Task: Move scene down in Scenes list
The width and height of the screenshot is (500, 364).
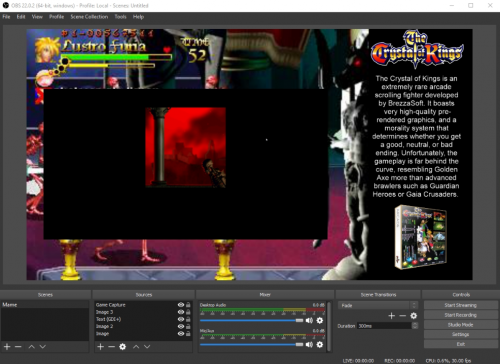Action: [43, 347]
